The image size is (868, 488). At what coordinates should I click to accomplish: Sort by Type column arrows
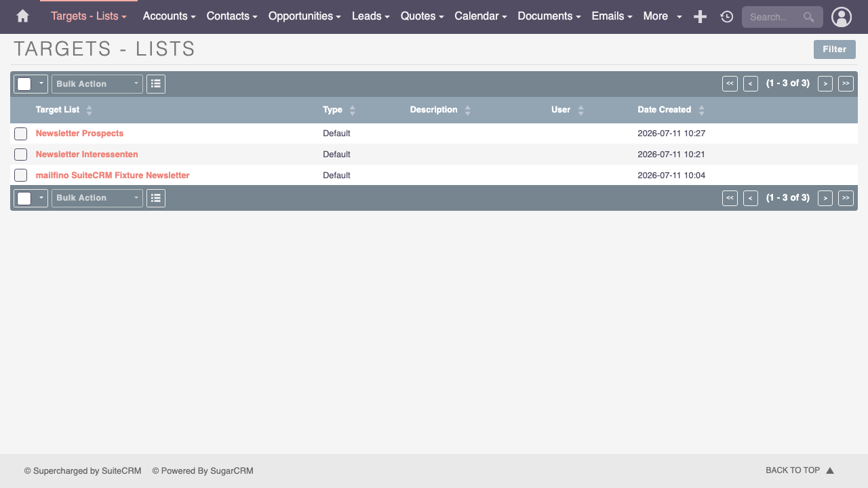pyautogui.click(x=352, y=110)
